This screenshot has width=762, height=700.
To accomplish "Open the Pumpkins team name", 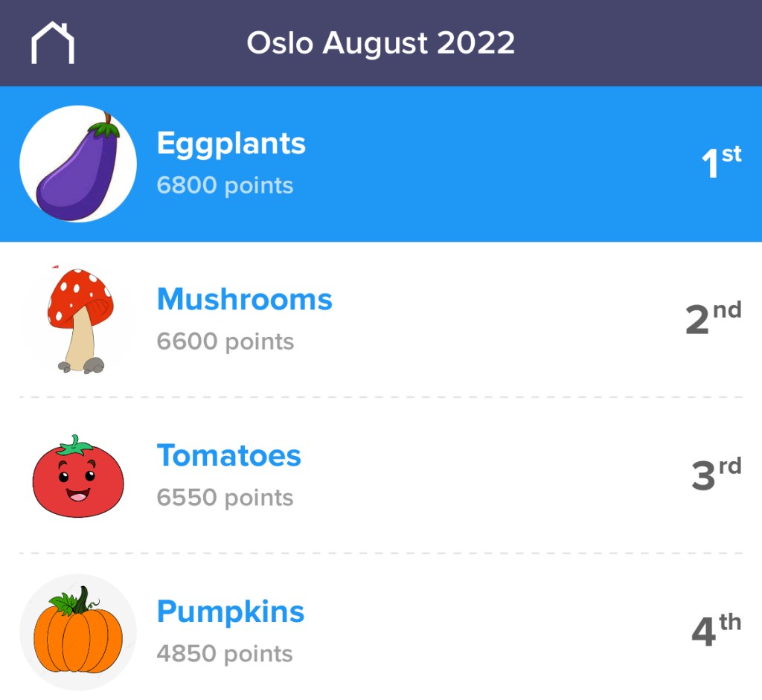I will point(231,612).
